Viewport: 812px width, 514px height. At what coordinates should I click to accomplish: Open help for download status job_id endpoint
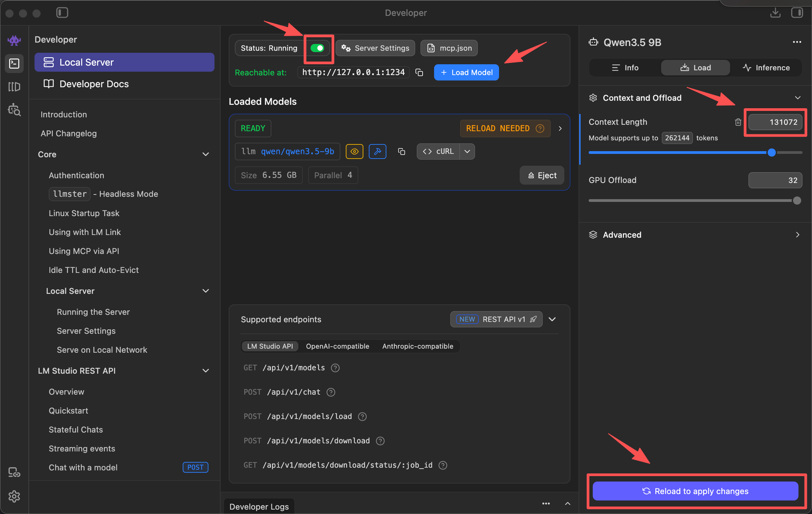pos(443,465)
